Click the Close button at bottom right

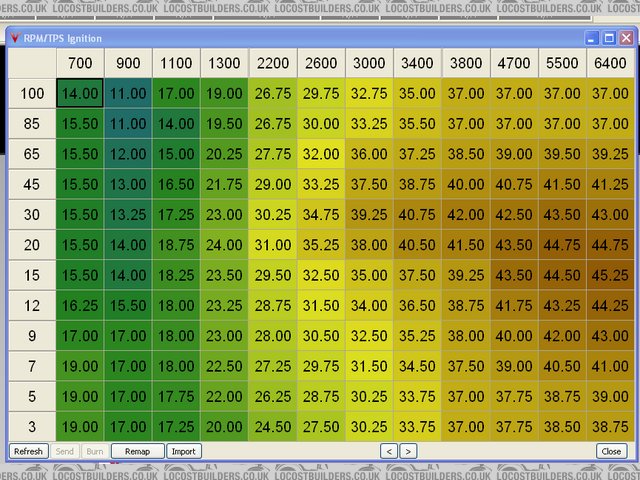pyautogui.click(x=611, y=451)
